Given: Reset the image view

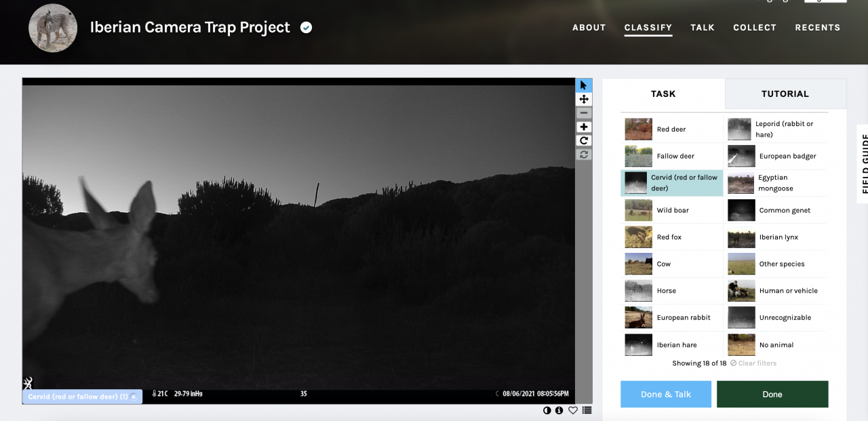Looking at the screenshot, I should [x=584, y=155].
